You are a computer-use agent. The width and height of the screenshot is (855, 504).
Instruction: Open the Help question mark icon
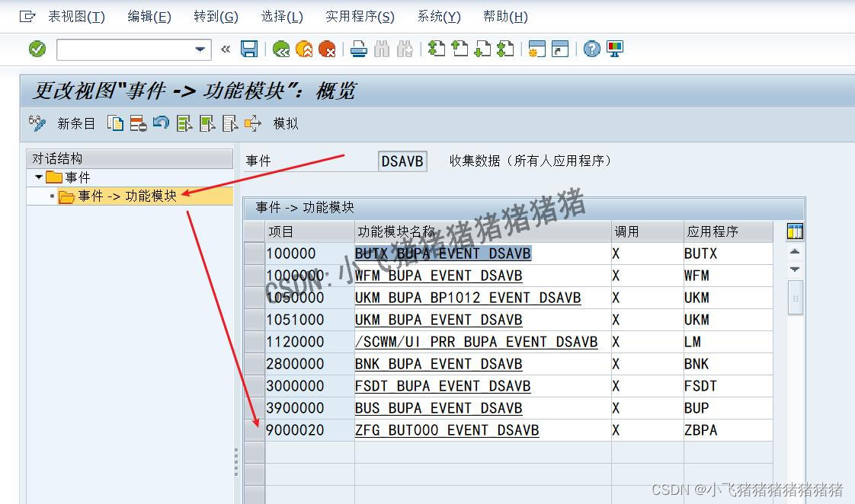pos(591,49)
